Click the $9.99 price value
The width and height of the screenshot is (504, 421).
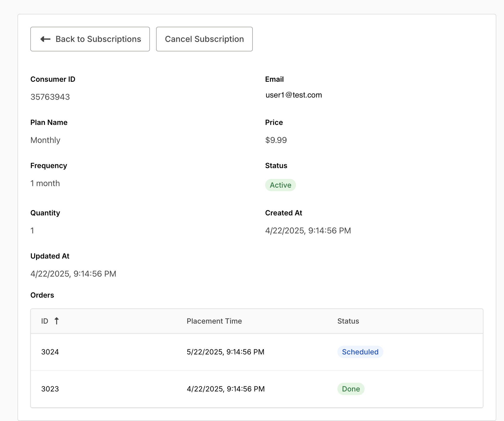(x=276, y=140)
